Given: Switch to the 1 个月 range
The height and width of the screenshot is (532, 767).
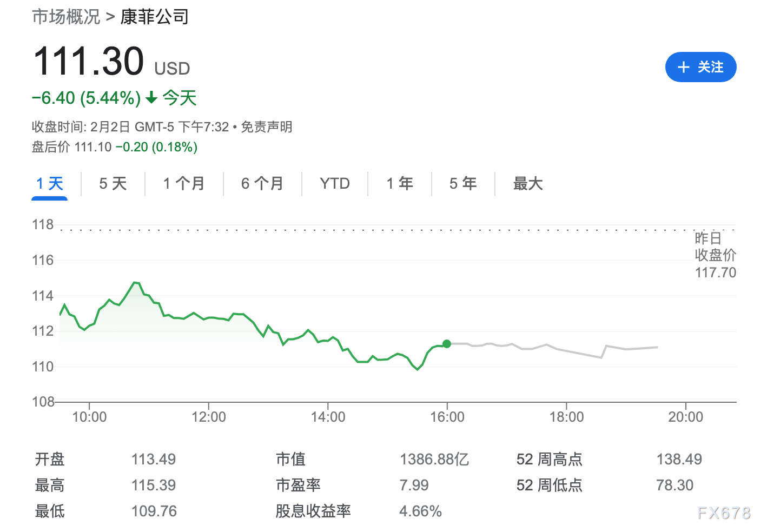Looking at the screenshot, I should [184, 184].
